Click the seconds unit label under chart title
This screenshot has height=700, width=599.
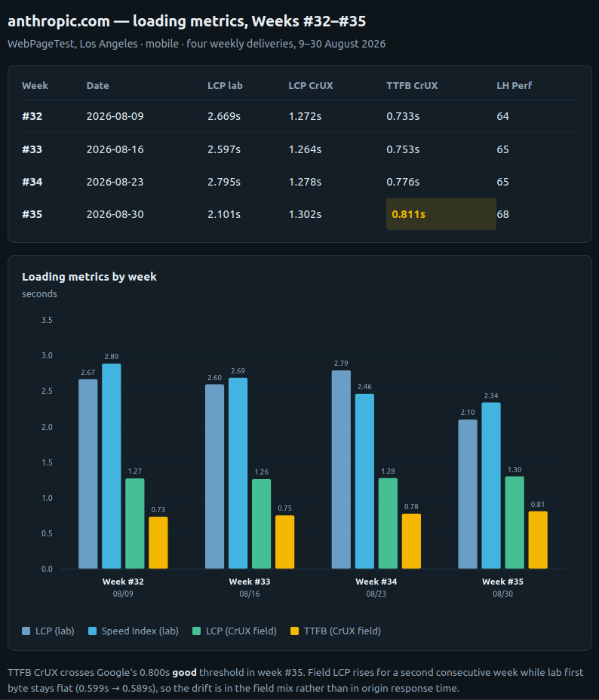click(39, 294)
